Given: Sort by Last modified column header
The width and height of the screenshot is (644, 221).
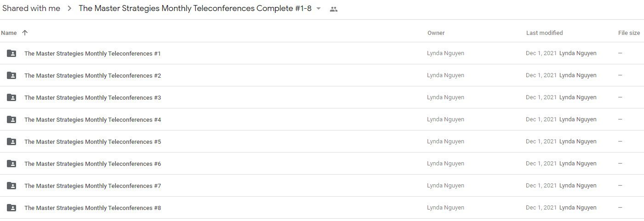Looking at the screenshot, I should coord(544,33).
